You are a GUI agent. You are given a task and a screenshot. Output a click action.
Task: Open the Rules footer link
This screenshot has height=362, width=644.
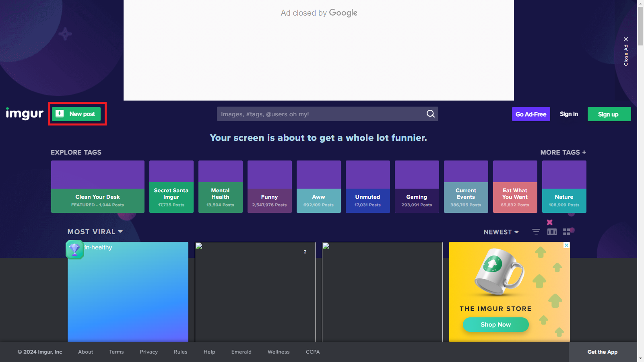click(x=181, y=352)
